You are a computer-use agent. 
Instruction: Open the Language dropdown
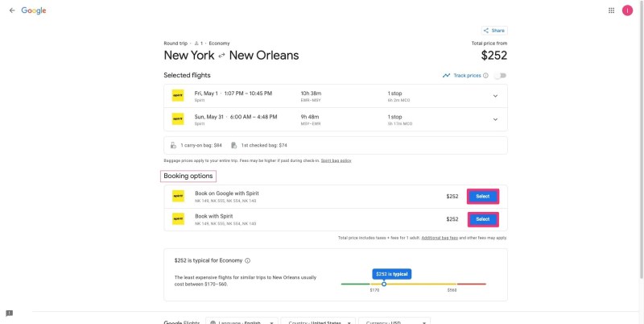[x=242, y=322]
